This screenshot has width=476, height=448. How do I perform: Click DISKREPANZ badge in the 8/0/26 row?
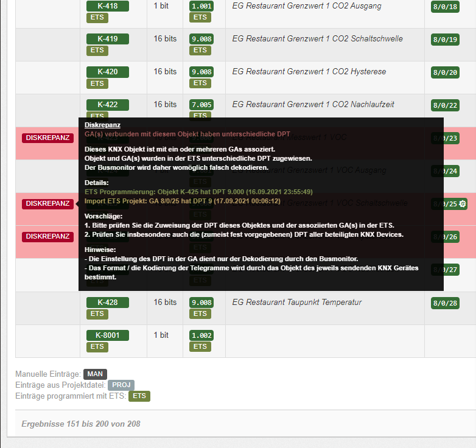coord(47,236)
